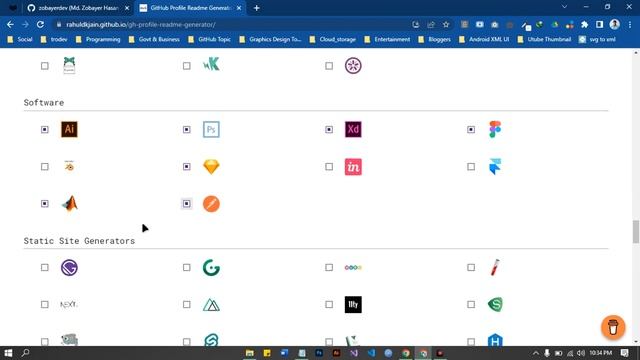
Task: Click the Nuxt triangle logo icon
Action: pyautogui.click(x=211, y=304)
